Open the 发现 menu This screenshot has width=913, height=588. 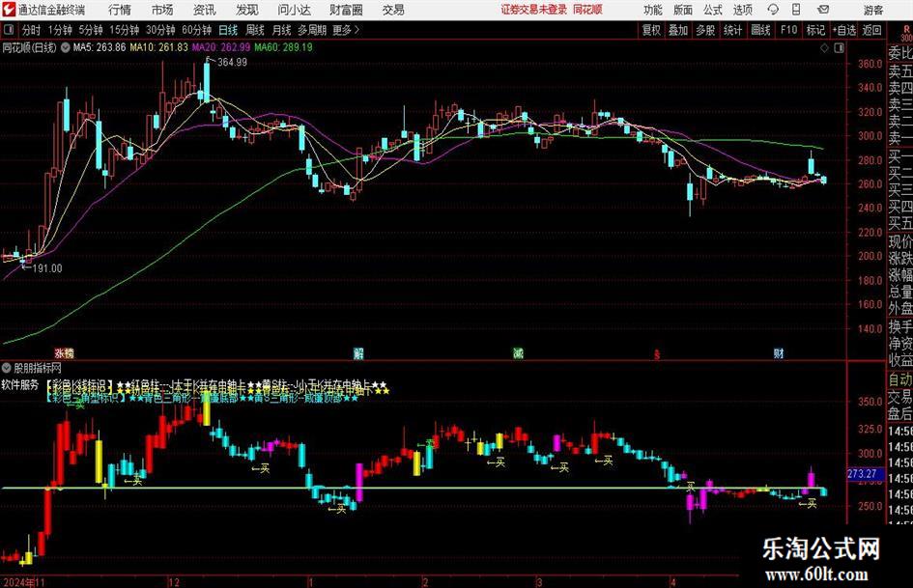pos(247,10)
